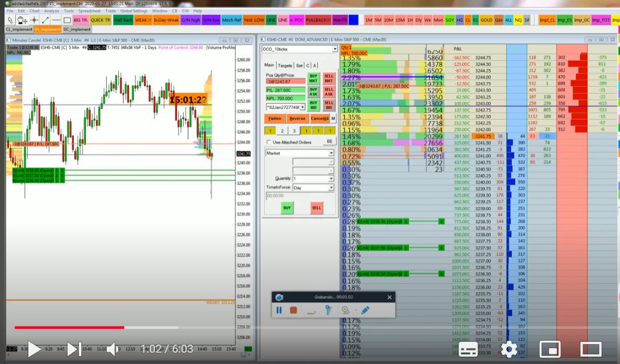The image size is (620, 364).
Task: Open the OCO_10ticks configuration dropdown
Action: point(335,49)
